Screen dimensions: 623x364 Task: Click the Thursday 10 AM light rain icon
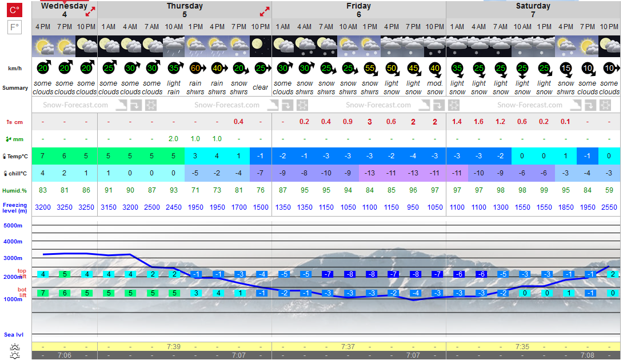click(174, 46)
